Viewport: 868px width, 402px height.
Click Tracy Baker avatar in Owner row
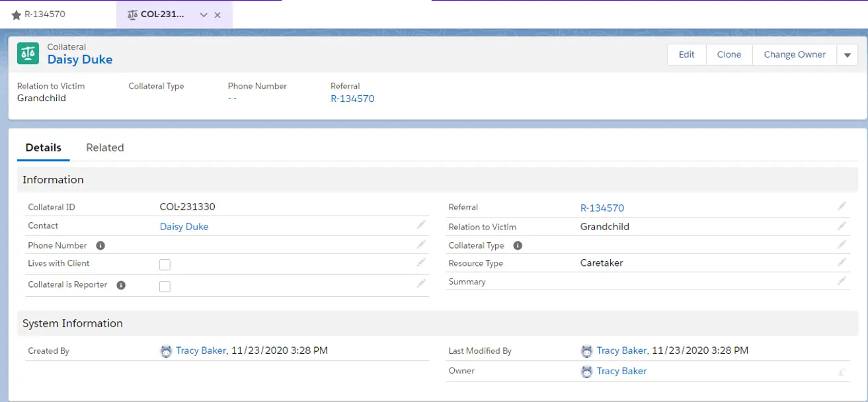[586, 372]
